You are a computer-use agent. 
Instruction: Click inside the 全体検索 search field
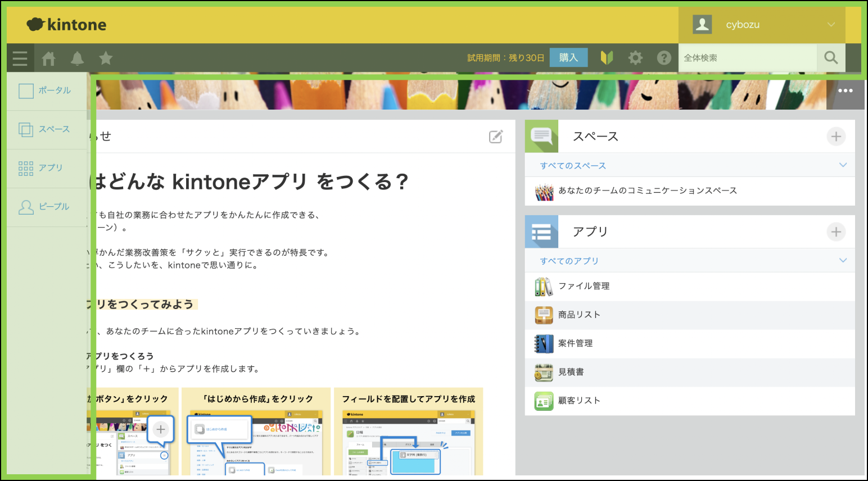748,57
